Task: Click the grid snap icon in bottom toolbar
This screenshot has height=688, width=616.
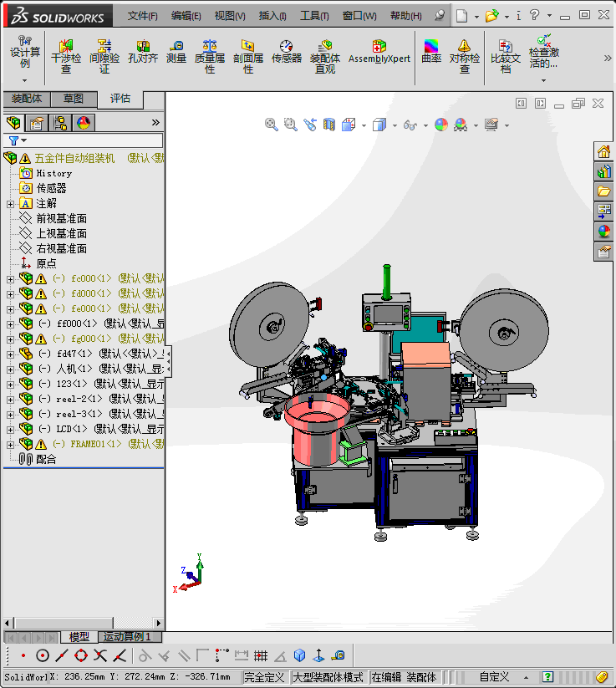Action: click(x=261, y=655)
